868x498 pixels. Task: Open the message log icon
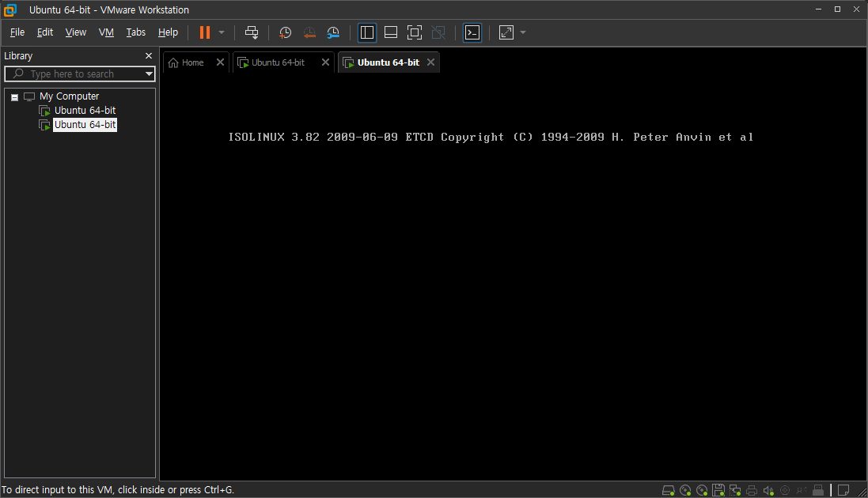[843, 490]
